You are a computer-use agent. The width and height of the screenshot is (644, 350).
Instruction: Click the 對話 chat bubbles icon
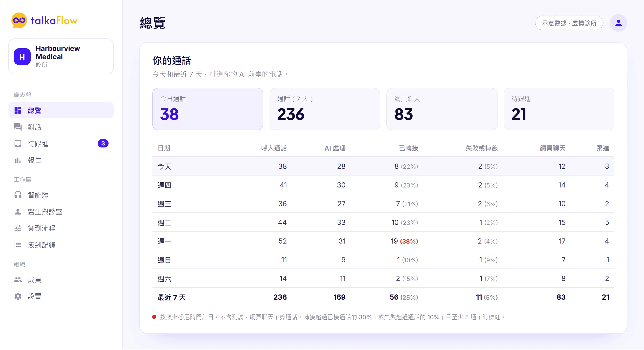(x=18, y=127)
